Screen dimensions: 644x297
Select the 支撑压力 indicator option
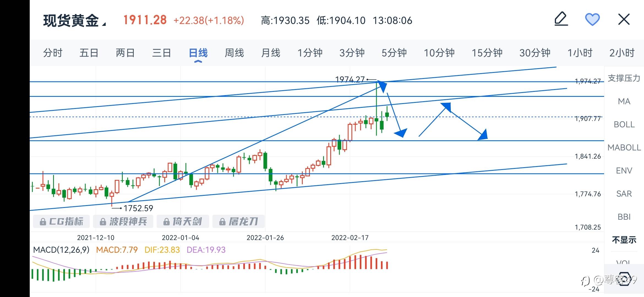click(624, 78)
